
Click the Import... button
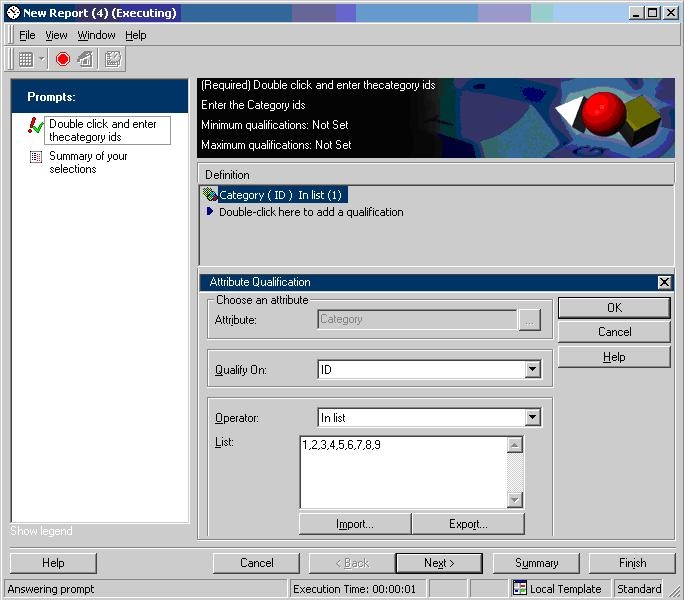tap(355, 524)
